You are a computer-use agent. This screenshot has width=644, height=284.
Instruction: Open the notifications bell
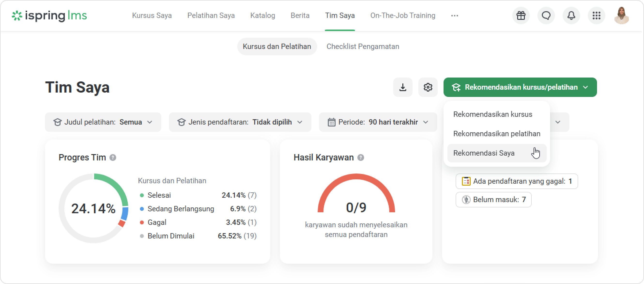pos(571,16)
